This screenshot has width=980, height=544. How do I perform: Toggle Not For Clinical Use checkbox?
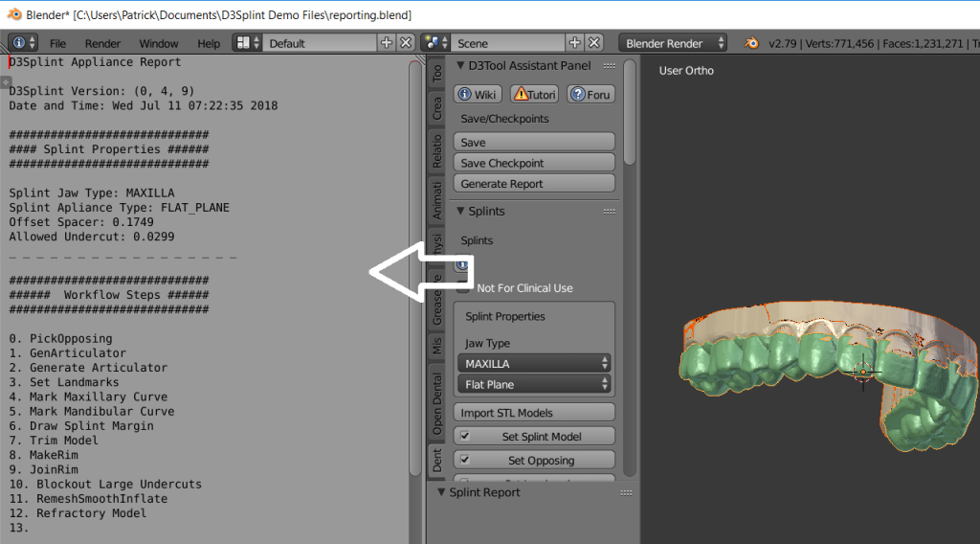(x=463, y=288)
